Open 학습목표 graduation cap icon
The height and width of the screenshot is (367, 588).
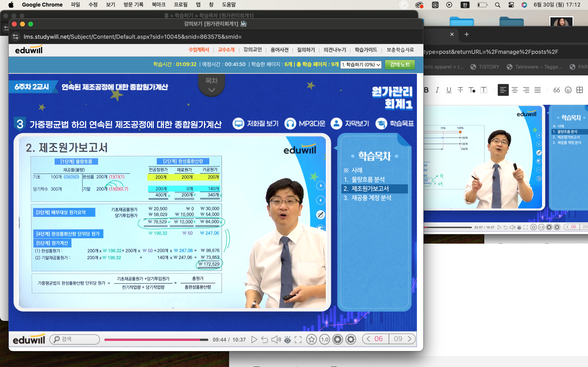click(381, 124)
